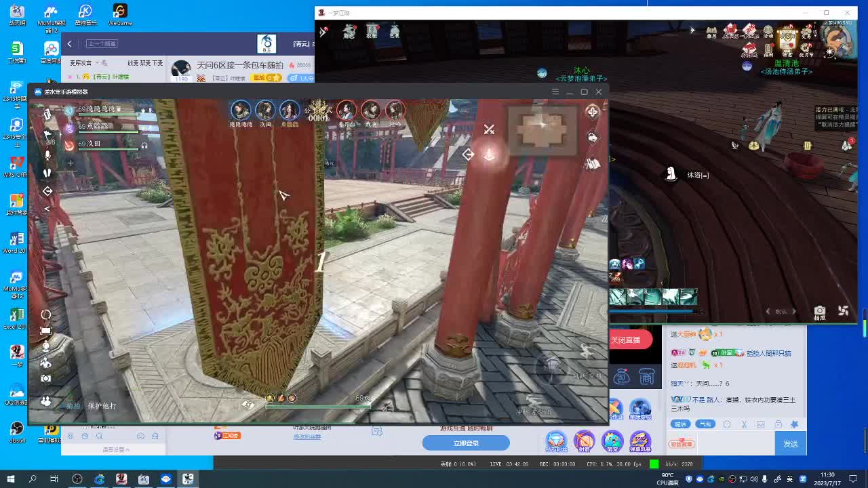
Task: Click the exit arrow icon in emulator sidebar
Action: [47, 191]
